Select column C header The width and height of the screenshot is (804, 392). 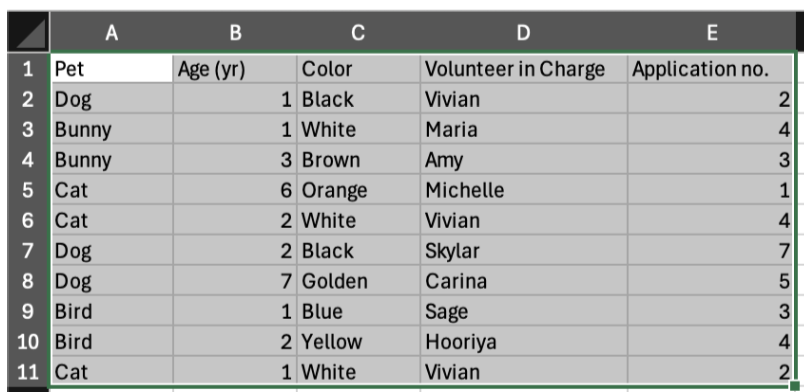click(358, 33)
